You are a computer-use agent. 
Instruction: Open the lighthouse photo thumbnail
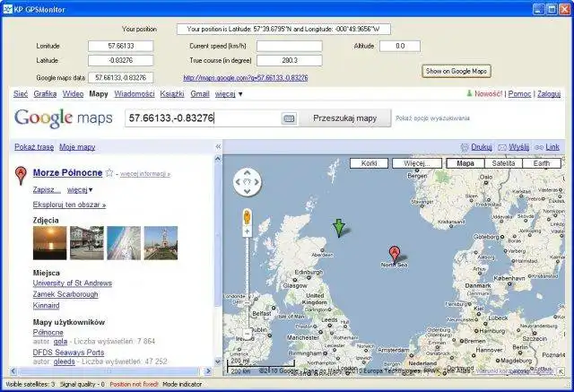(161, 243)
